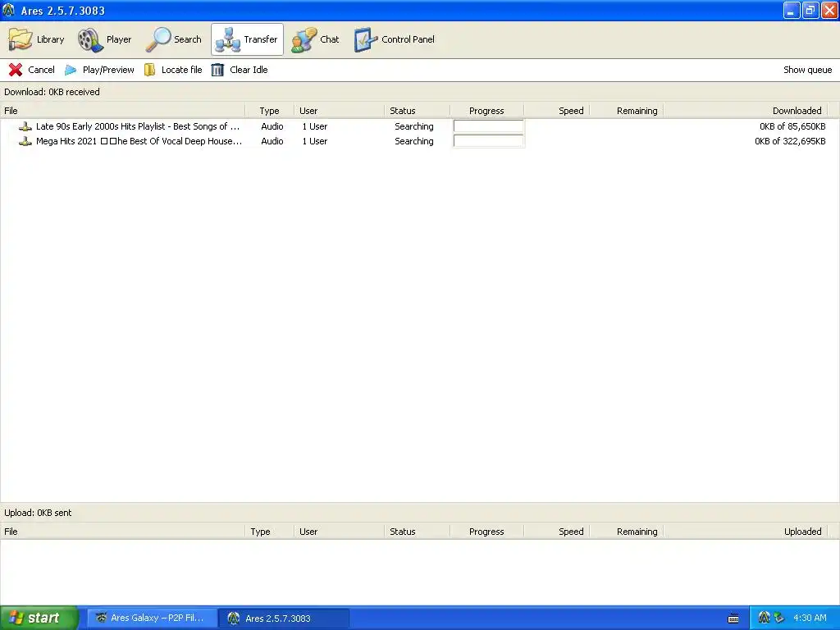840x630 pixels.
Task: Click Upload: 0KB sent label
Action: pyautogui.click(x=38, y=513)
